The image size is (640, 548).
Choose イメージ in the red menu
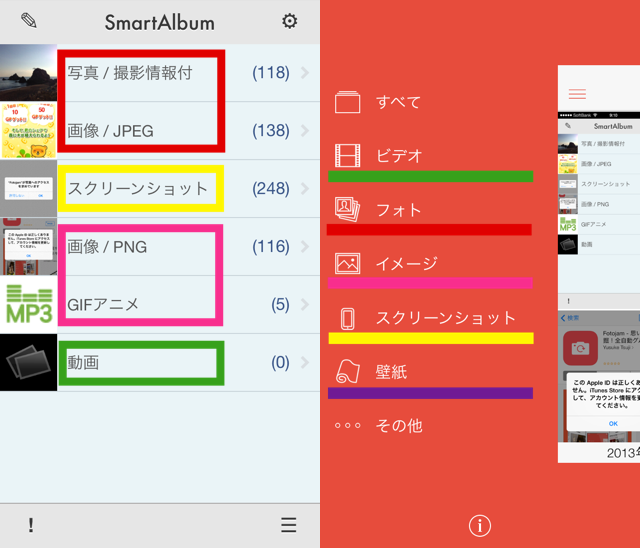click(x=407, y=264)
